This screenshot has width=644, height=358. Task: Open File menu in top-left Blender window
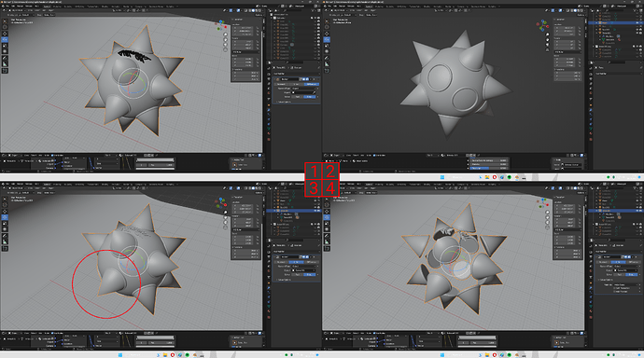7,7
